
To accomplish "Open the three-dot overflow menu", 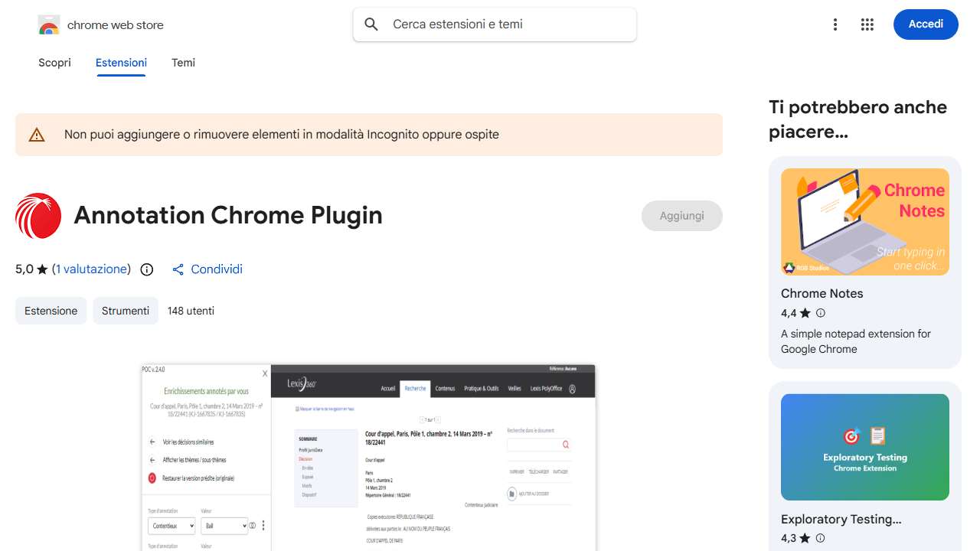I will (835, 24).
